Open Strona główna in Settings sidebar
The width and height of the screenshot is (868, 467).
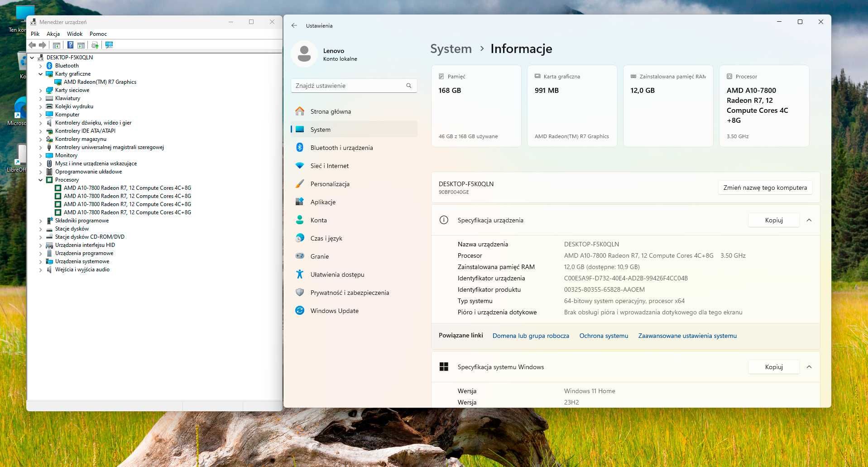[354, 111]
